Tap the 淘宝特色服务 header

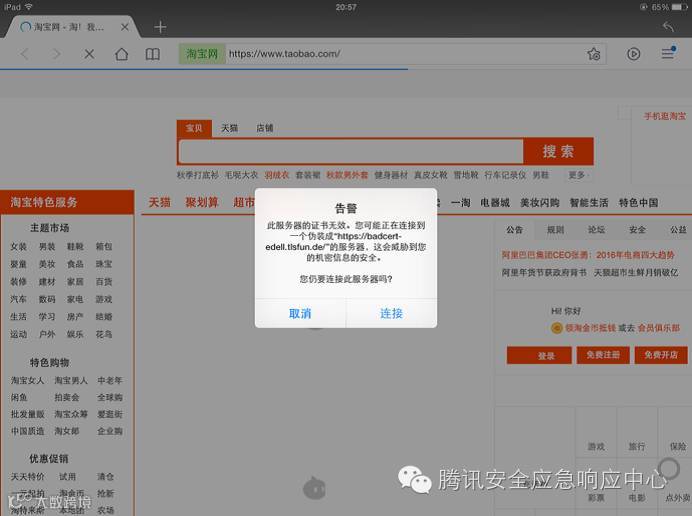[x=67, y=202]
